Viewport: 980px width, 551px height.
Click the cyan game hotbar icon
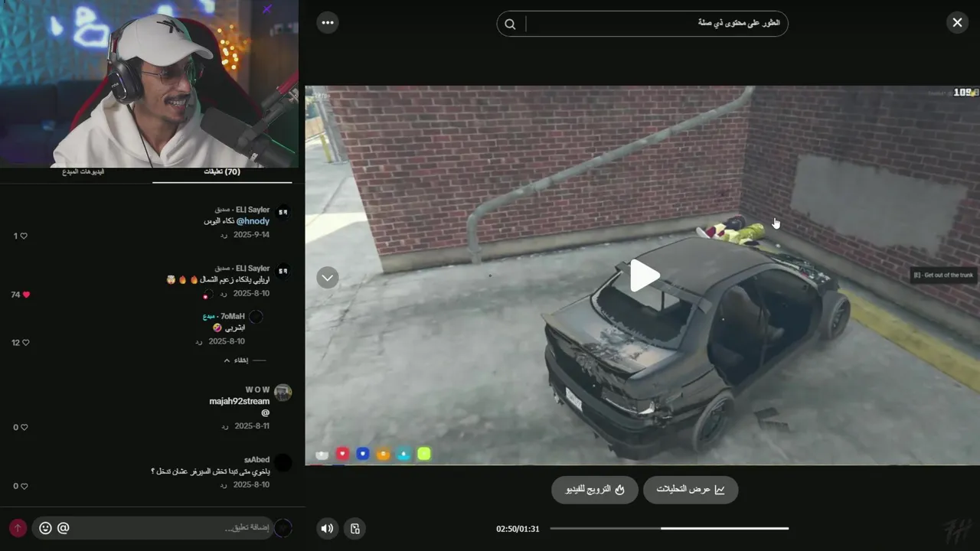(403, 454)
